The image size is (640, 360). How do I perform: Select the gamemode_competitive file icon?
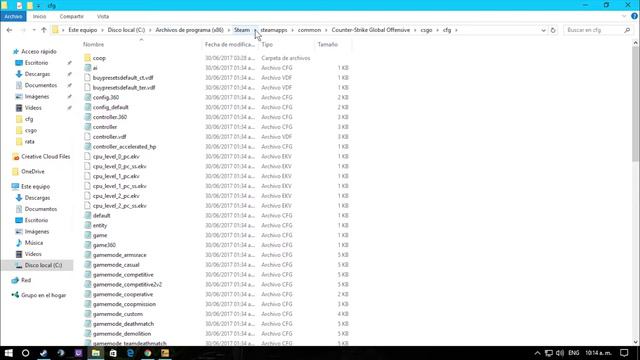point(87,275)
